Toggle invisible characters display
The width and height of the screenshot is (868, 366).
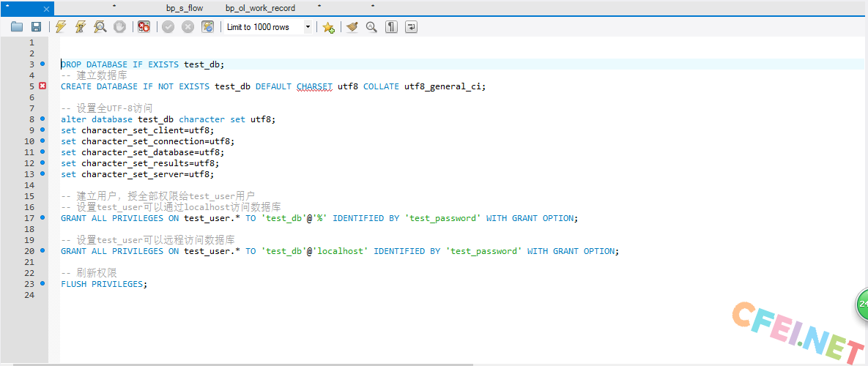(x=392, y=27)
